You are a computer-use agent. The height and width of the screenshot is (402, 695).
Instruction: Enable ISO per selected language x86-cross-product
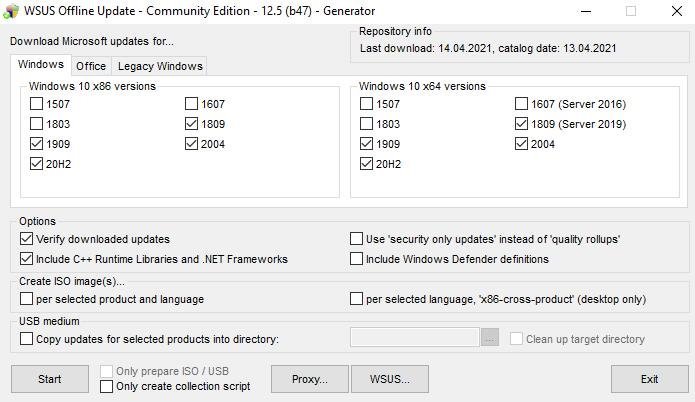coord(356,299)
